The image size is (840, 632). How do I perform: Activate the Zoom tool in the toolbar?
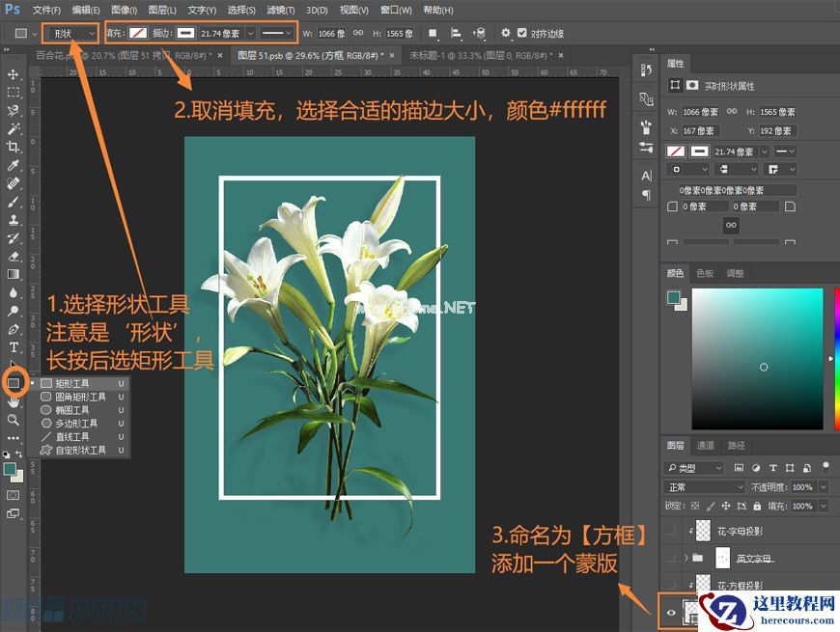click(13, 421)
